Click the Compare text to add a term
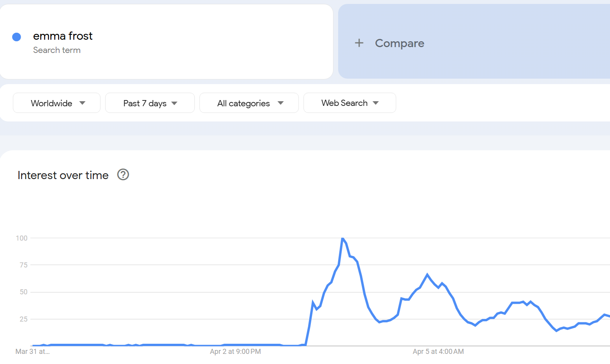 point(399,43)
